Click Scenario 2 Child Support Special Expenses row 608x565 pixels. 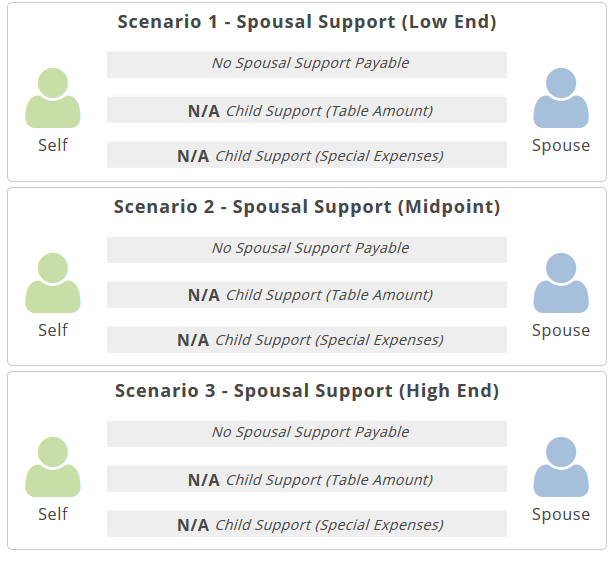307,340
